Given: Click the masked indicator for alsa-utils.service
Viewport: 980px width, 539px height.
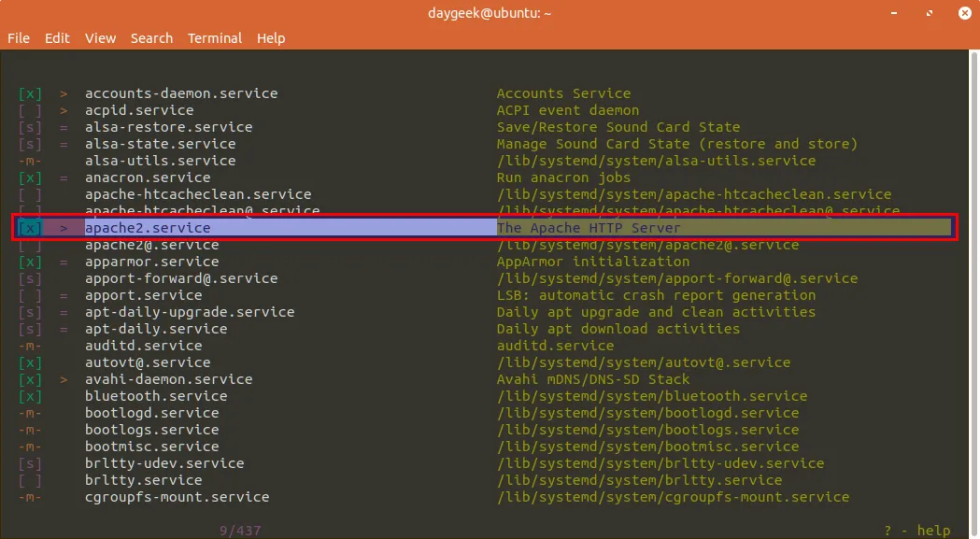Looking at the screenshot, I should click(x=30, y=161).
